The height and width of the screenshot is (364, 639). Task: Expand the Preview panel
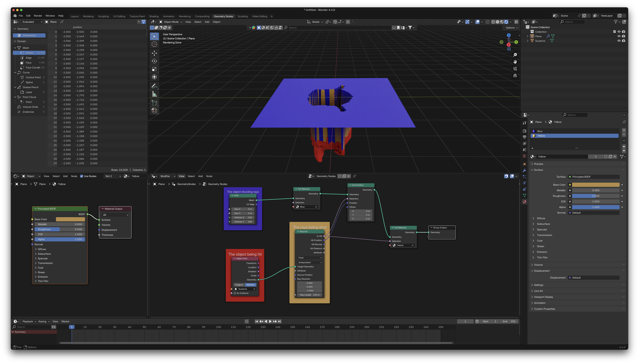tap(538, 164)
